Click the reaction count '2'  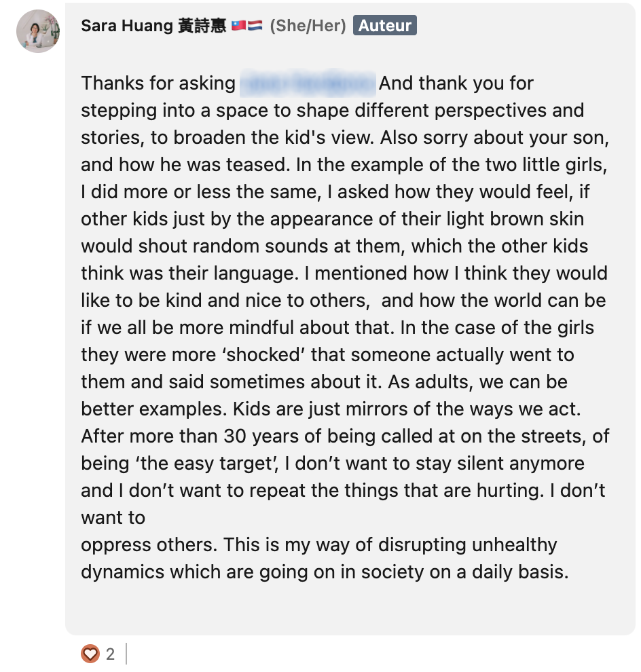[x=109, y=655]
